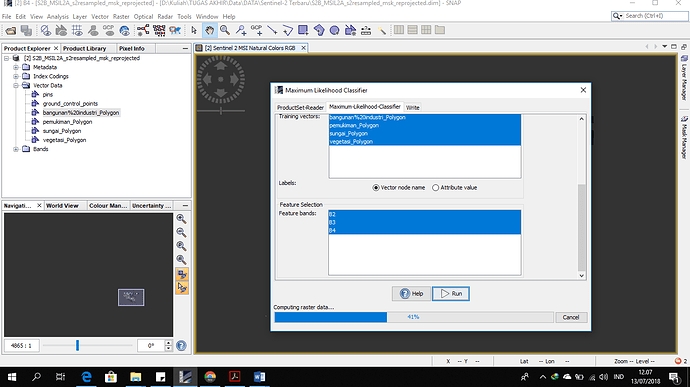690x387 pixels.
Task: Select pemukiman_Polygon in Product Explorer tree
Action: coord(67,122)
